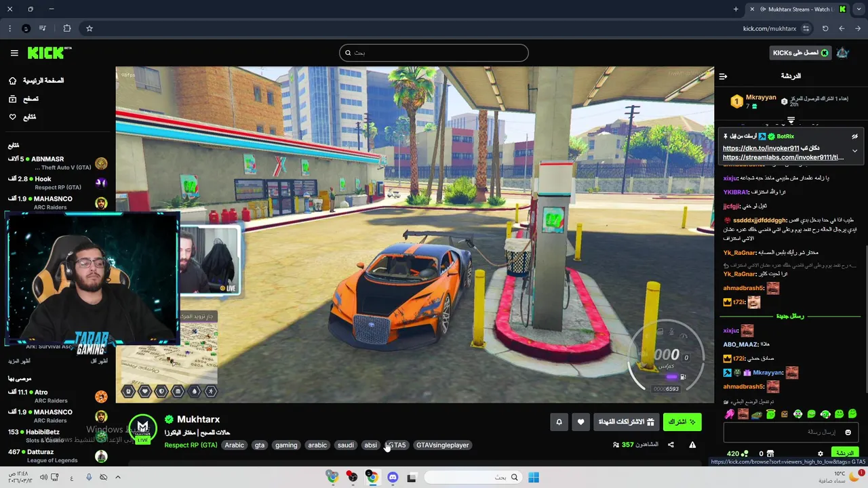
Task: Open the browse section (تصفح)
Action: (23, 99)
